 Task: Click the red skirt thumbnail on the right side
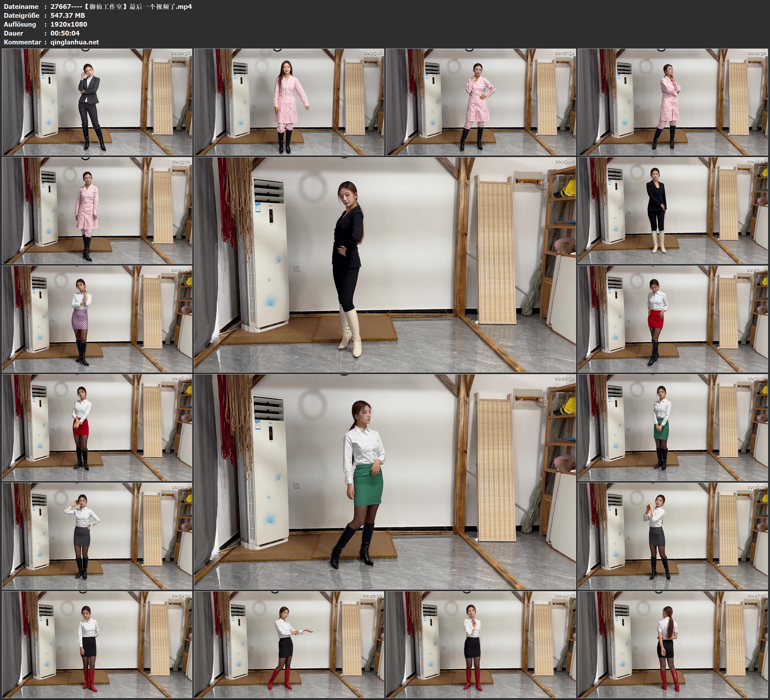tap(673, 319)
